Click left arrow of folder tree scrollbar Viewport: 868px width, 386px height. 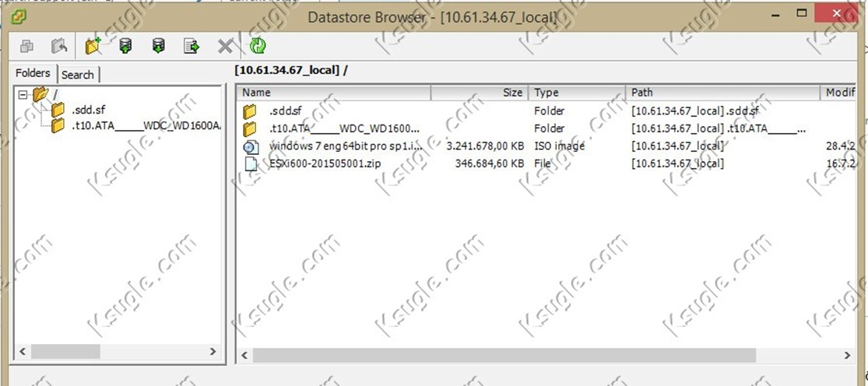[23, 351]
